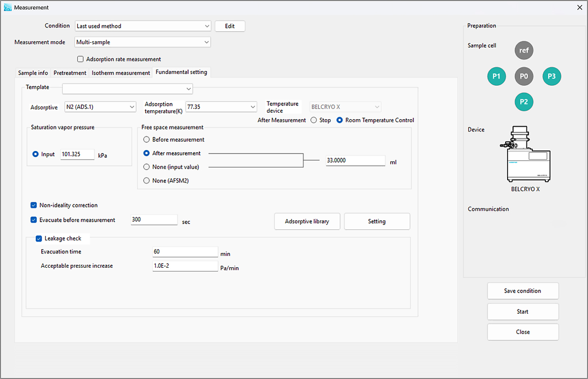Image resolution: width=588 pixels, height=379 pixels.
Task: Click the Measurement app icon in title bar
Action: point(8,7)
